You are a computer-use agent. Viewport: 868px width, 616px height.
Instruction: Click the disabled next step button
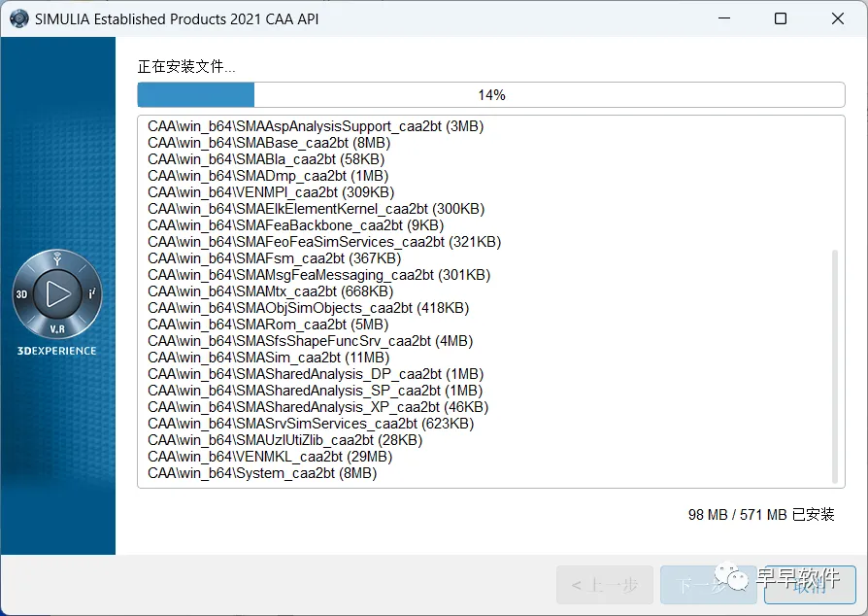(708, 585)
